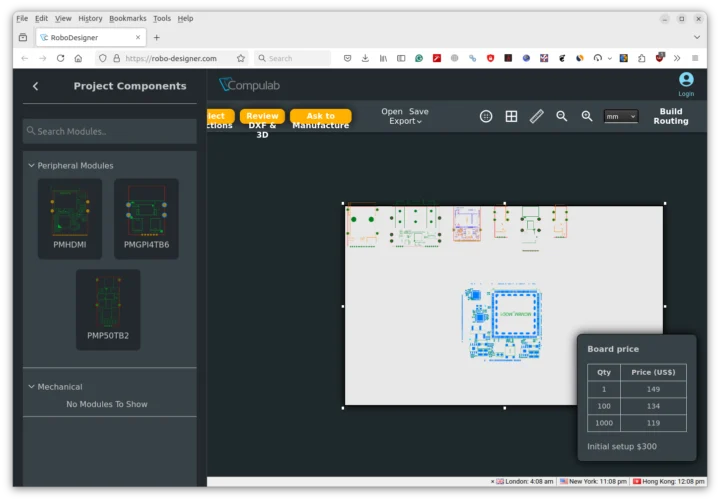Click the Compulab logo
Screen dimensions: 720x501
pyautogui.click(x=249, y=85)
